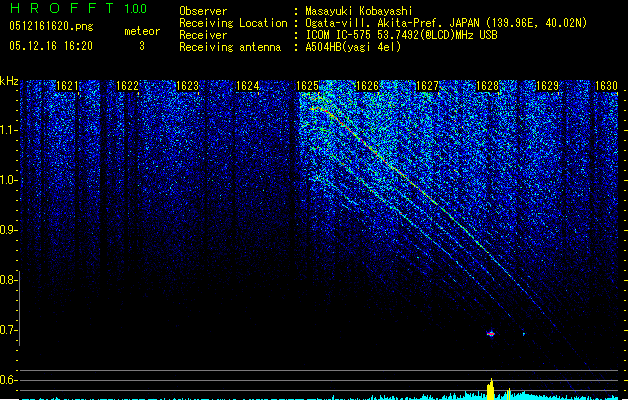The width and height of the screenshot is (629, 400).
Task: Click the ICOM IC-575 receiver text
Action: (x=401, y=35)
